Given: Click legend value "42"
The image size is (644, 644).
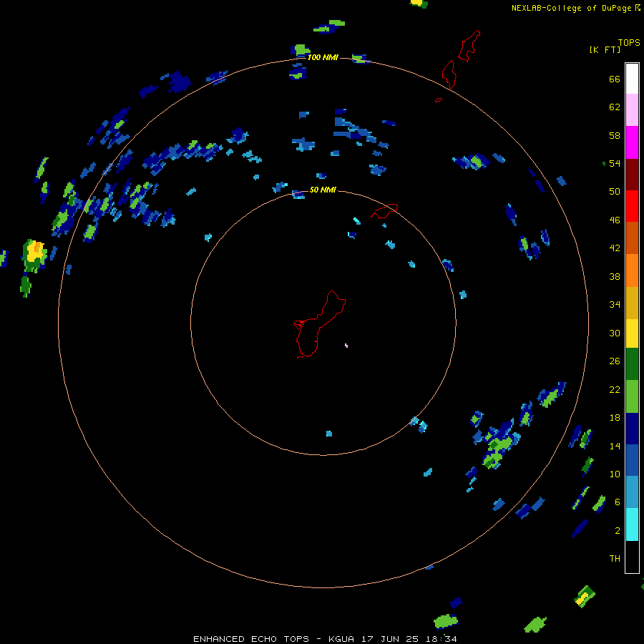Looking at the screenshot, I should point(615,248).
